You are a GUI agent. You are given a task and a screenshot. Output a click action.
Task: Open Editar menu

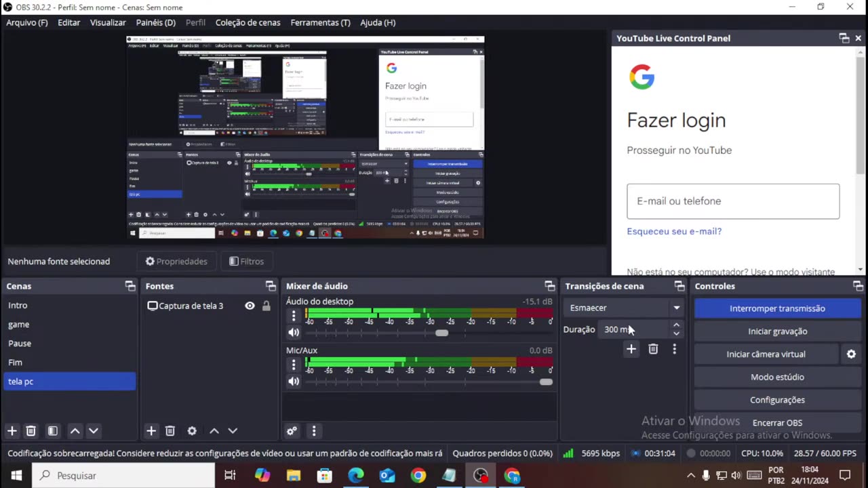[68, 22]
